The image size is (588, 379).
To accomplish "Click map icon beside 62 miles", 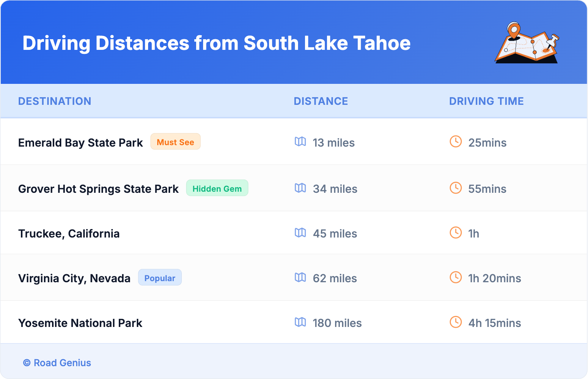I will pyautogui.click(x=300, y=277).
